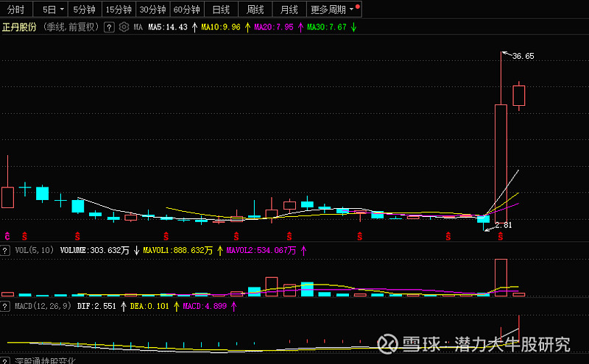
Task: Expand the 5日 dropdown arrow
Action: pos(62,9)
